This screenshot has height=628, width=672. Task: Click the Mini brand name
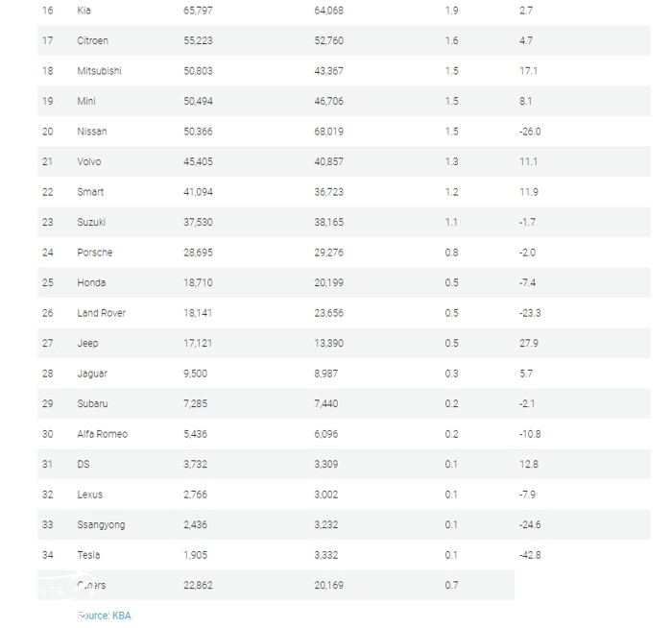point(86,101)
